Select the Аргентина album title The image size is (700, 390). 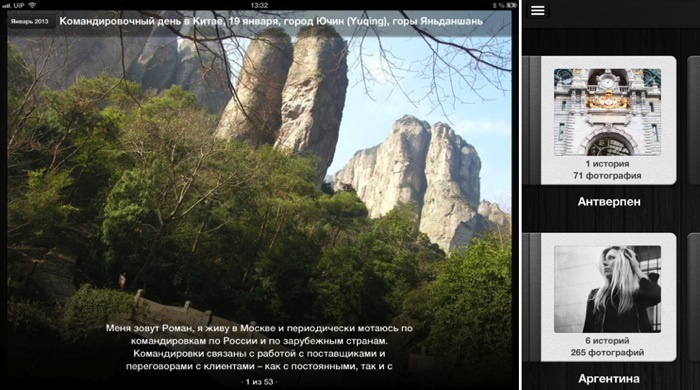609,379
